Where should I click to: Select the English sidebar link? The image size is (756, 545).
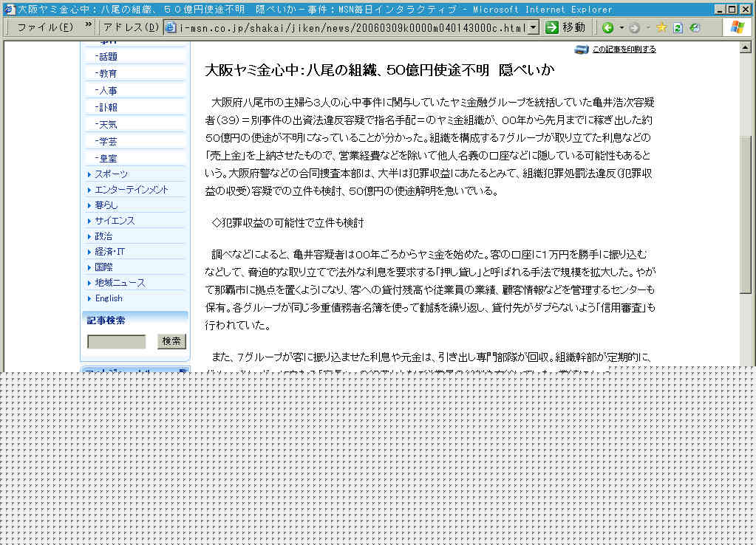(x=109, y=298)
